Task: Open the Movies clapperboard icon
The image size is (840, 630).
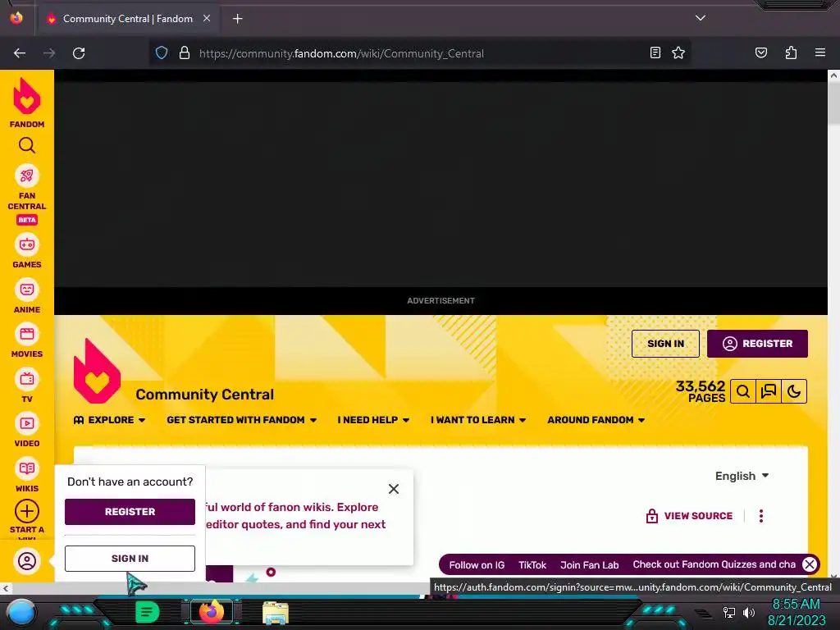Action: 27,335
